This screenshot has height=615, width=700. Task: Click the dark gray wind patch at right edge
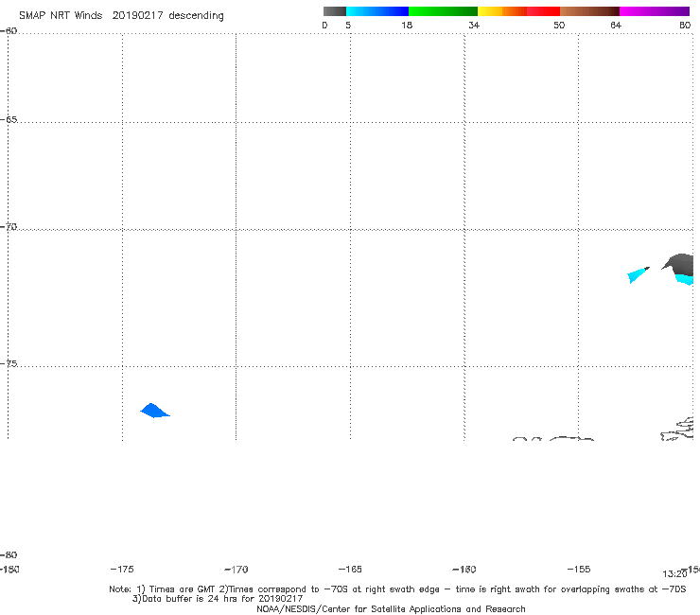click(679, 264)
